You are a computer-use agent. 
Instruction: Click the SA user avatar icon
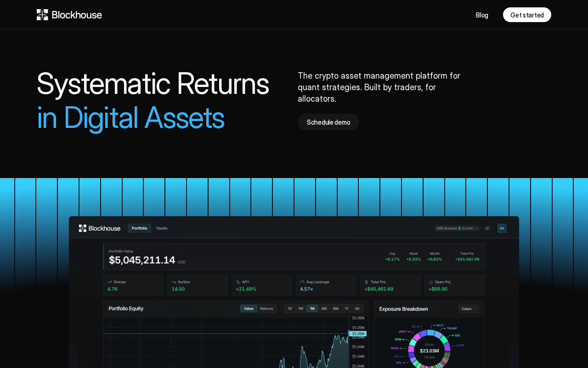[502, 228]
